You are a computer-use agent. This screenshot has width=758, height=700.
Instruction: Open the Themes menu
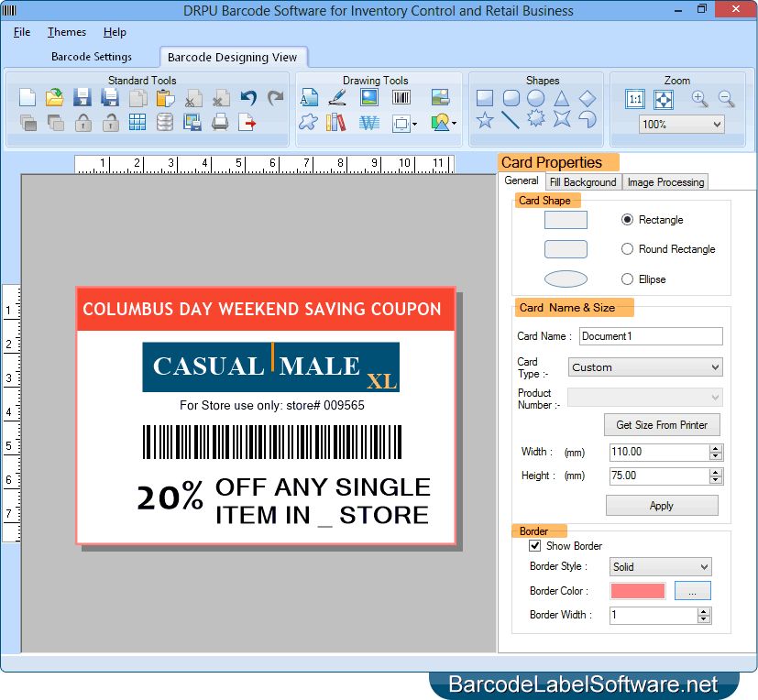pos(67,32)
